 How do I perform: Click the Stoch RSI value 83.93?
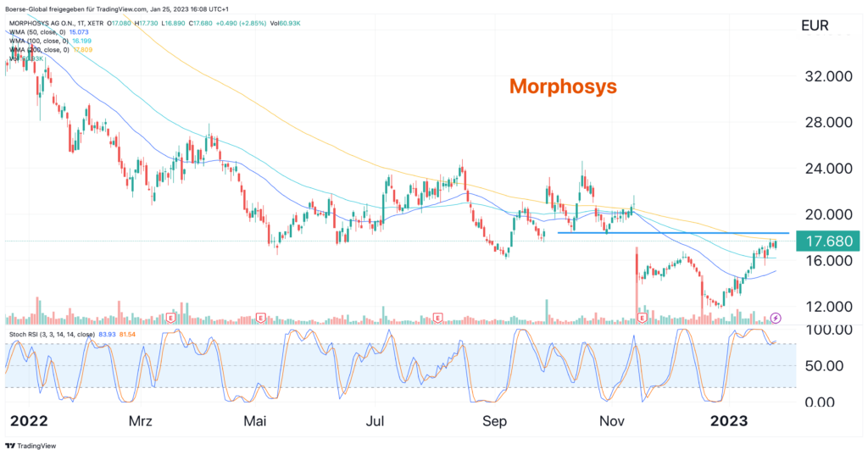107,335
